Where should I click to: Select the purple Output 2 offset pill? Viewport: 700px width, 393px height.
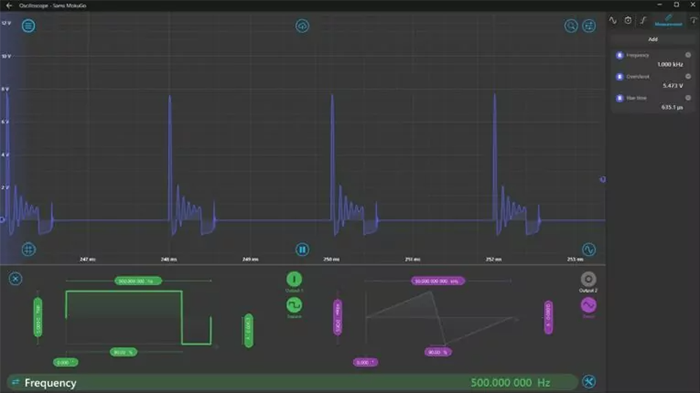548,317
